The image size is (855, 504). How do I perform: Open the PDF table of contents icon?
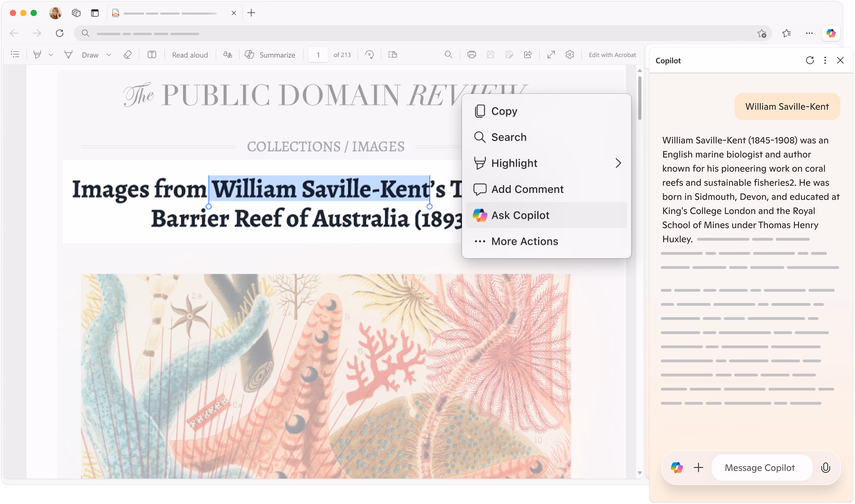(x=15, y=54)
